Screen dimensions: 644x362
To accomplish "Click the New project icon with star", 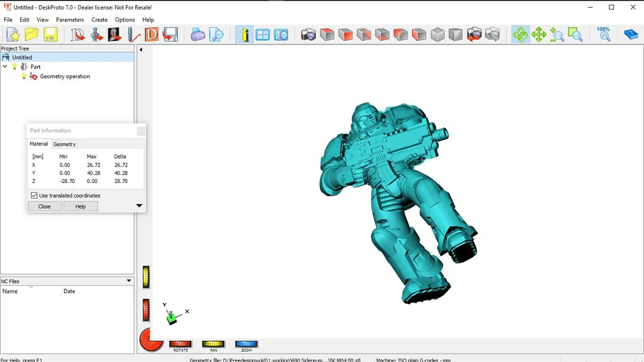I will [x=13, y=35].
